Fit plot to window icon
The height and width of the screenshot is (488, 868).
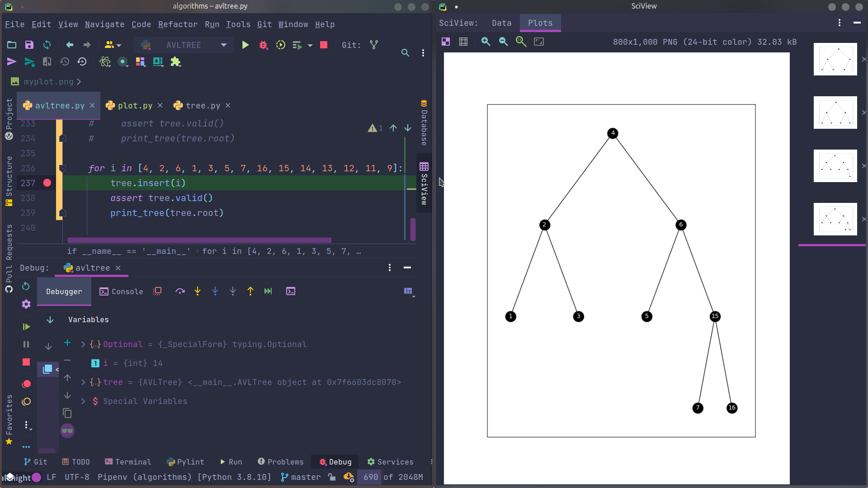click(x=539, y=42)
